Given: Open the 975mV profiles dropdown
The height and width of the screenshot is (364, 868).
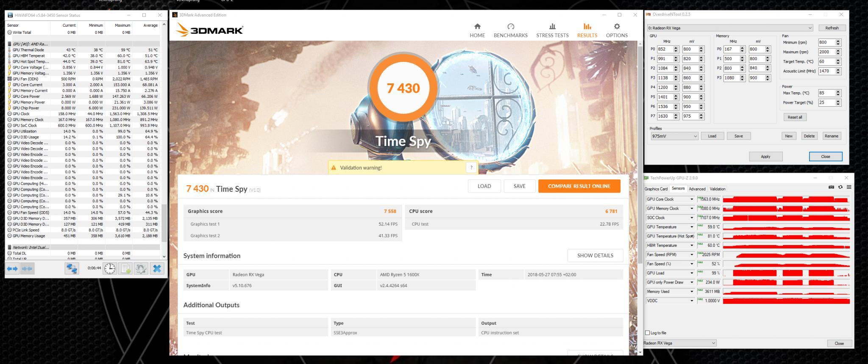Looking at the screenshot, I should tap(674, 136).
